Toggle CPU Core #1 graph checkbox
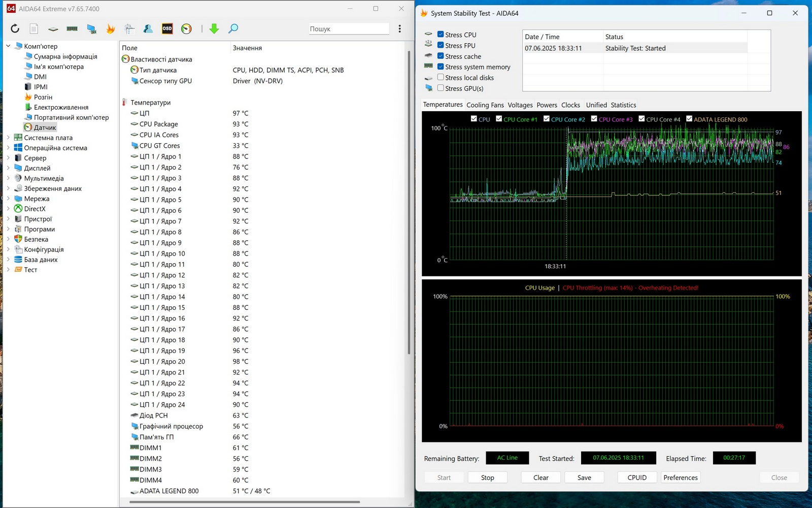The image size is (812, 508). (x=499, y=119)
